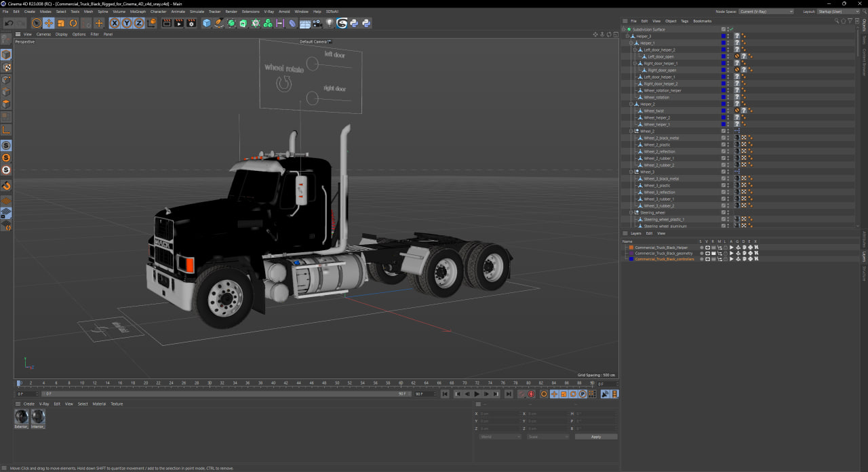Toggle editor visibility dots for Wheel_2
Viewport: 868px width, 472px height.
coord(729,131)
